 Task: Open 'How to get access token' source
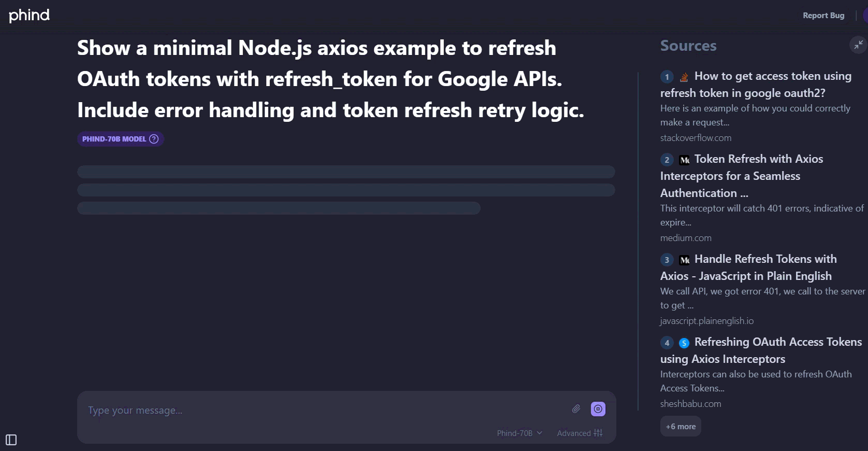pos(772,77)
